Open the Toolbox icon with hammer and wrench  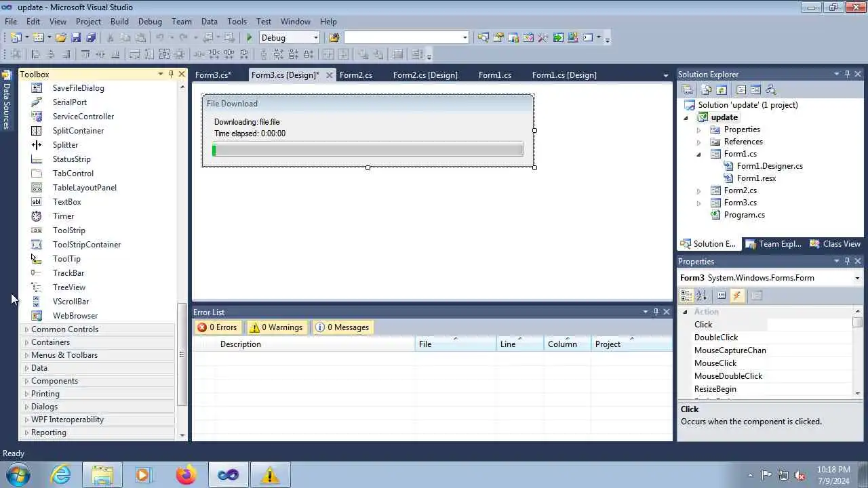(542, 38)
